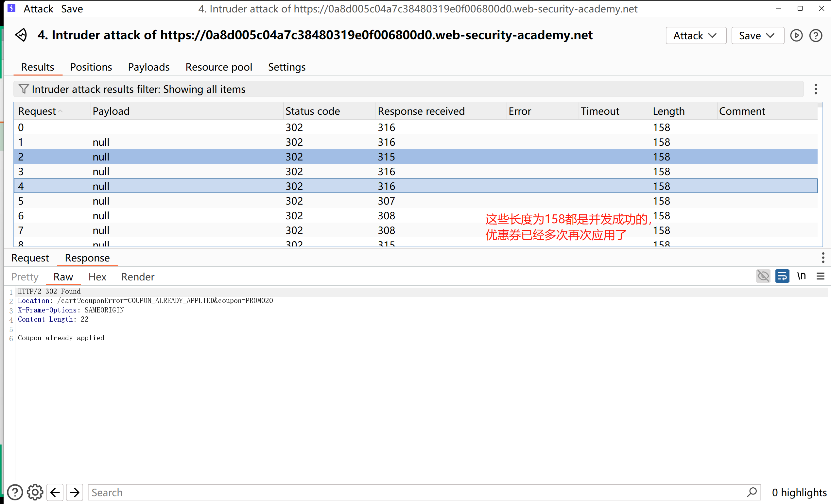Switch to the Hex view tab
The image size is (831, 504).
tap(97, 277)
